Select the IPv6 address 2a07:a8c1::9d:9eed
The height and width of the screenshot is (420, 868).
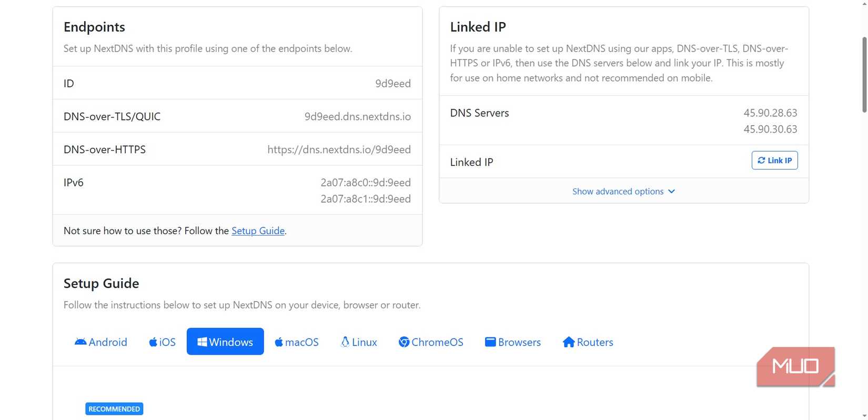click(x=365, y=199)
